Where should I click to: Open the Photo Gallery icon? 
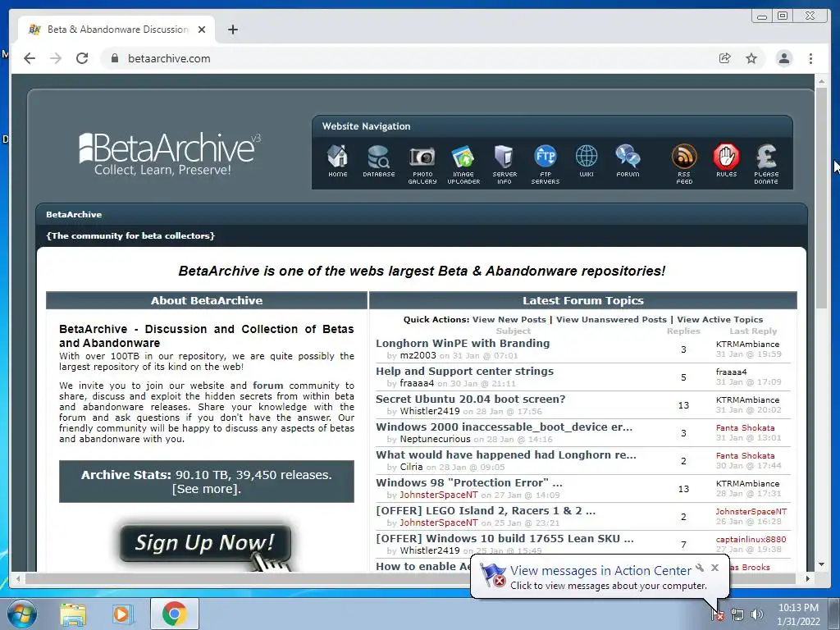pyautogui.click(x=422, y=164)
